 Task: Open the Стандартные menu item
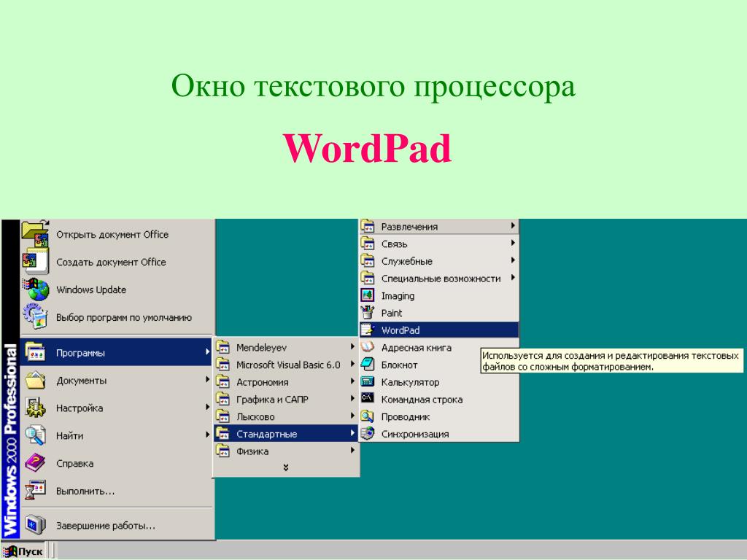285,433
